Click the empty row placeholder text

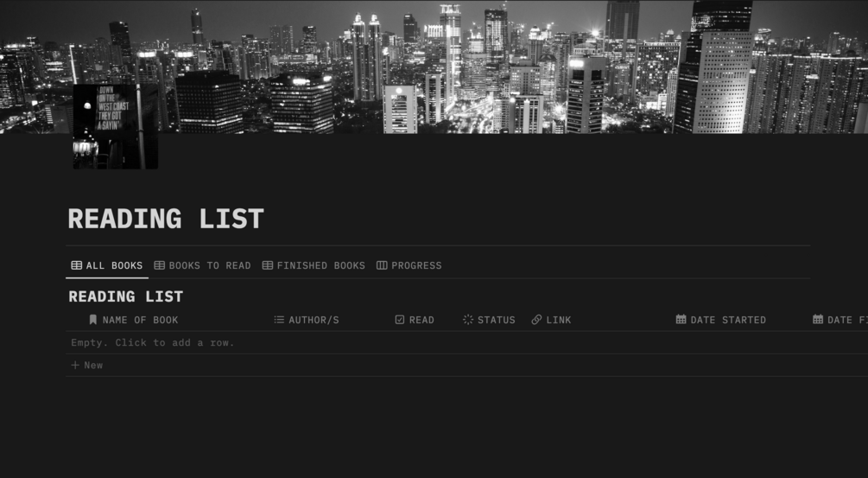click(x=153, y=342)
